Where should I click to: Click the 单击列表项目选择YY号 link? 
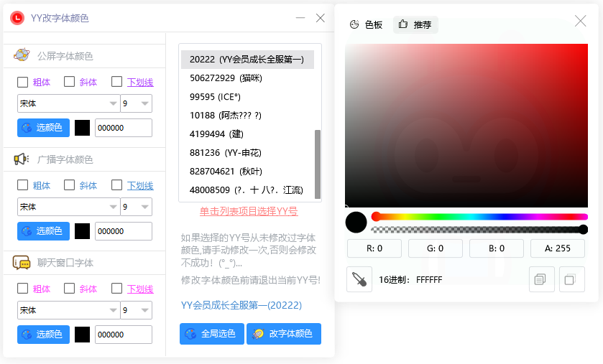point(249,211)
